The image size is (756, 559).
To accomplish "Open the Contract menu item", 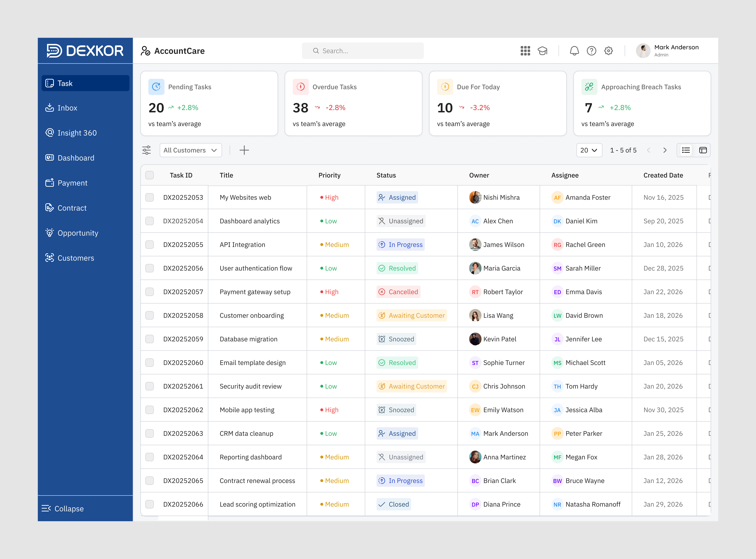I will 72,208.
